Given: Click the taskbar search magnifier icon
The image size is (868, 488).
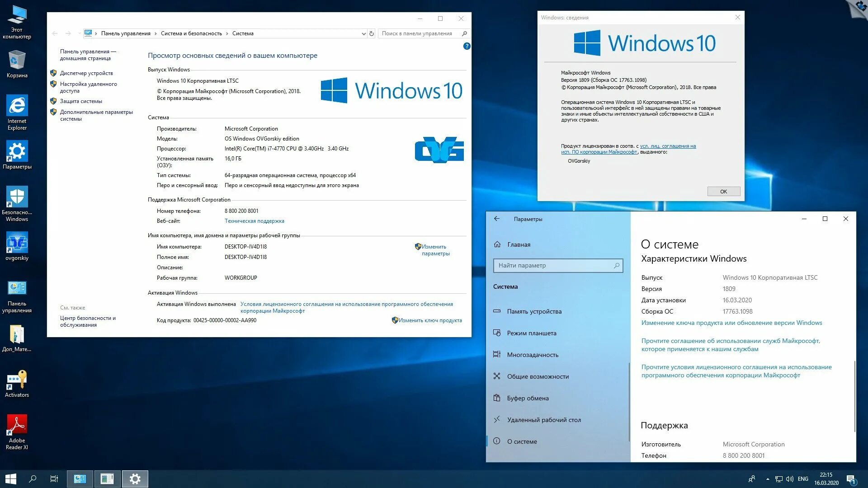Looking at the screenshot, I should coord(33,479).
